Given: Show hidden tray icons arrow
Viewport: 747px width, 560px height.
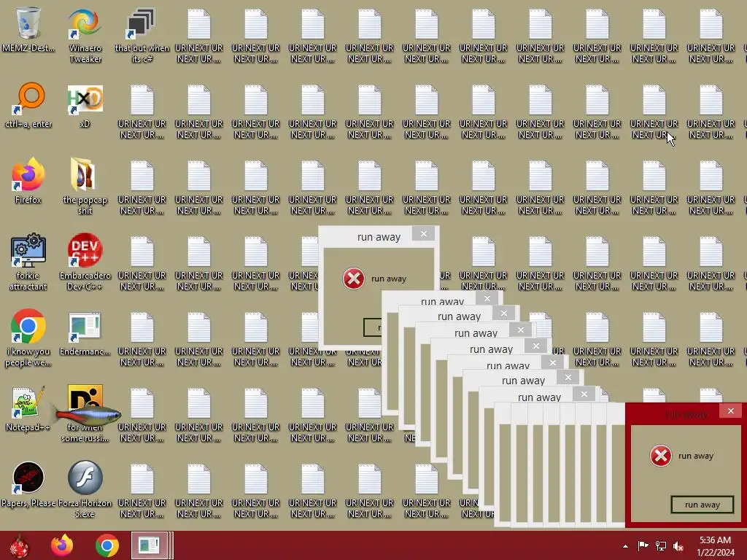Looking at the screenshot, I should (x=625, y=546).
